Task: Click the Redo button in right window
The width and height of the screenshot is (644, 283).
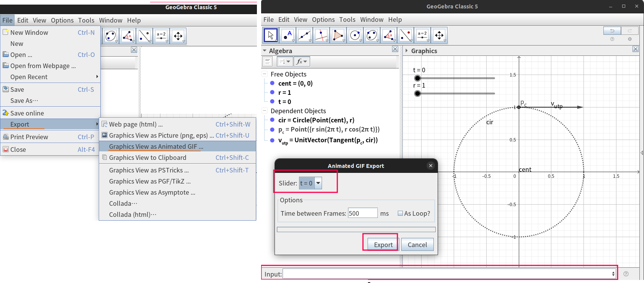Action: (x=630, y=31)
